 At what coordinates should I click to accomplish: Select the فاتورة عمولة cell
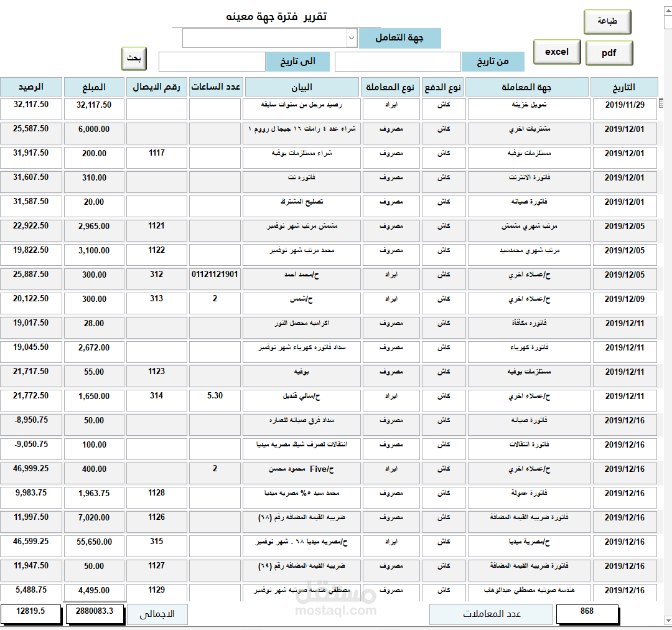(529, 498)
